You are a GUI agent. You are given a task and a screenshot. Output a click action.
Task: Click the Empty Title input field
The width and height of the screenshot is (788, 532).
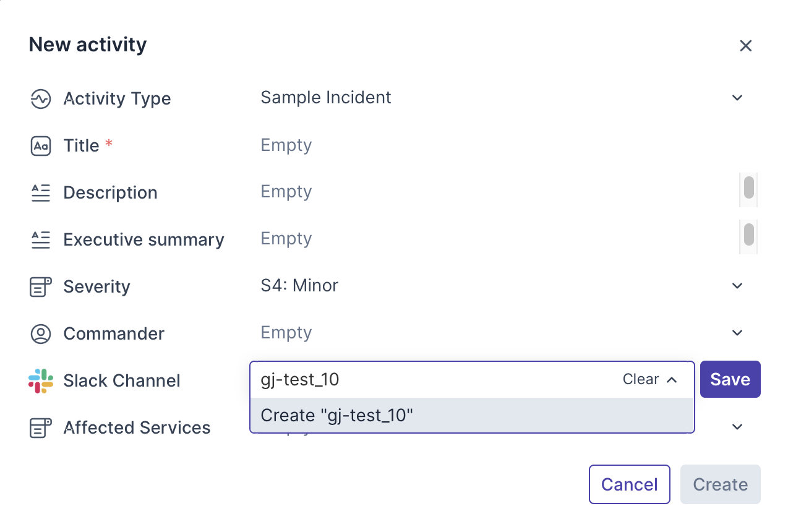(286, 145)
